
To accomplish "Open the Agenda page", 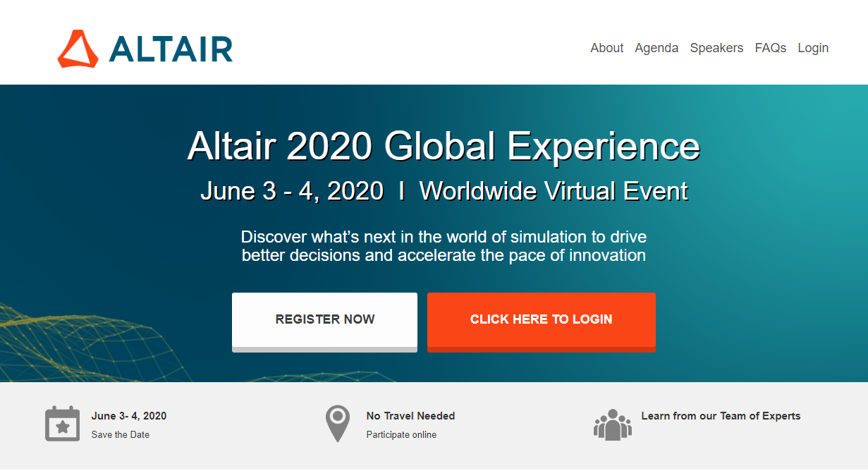I will [x=656, y=48].
